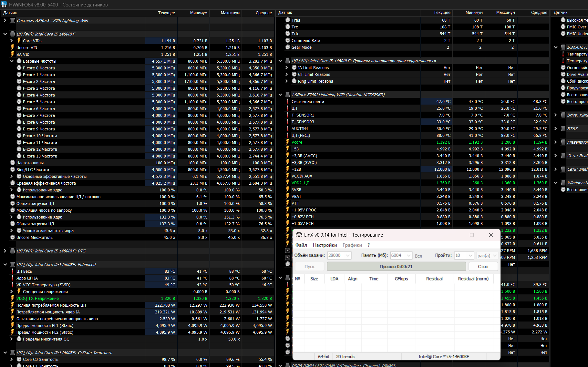The width and height of the screenshot is (588, 367).
Task: Click the Пуск button in LinX
Action: [x=310, y=266]
